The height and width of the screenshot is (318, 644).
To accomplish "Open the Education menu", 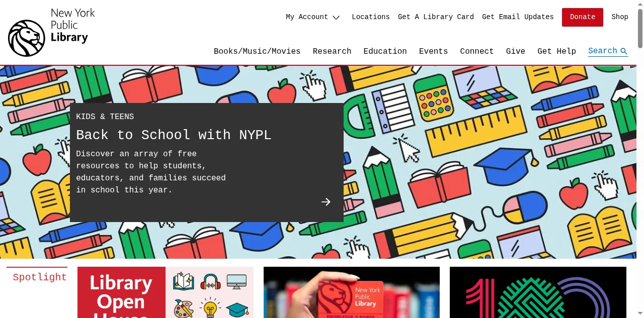I will (x=385, y=51).
